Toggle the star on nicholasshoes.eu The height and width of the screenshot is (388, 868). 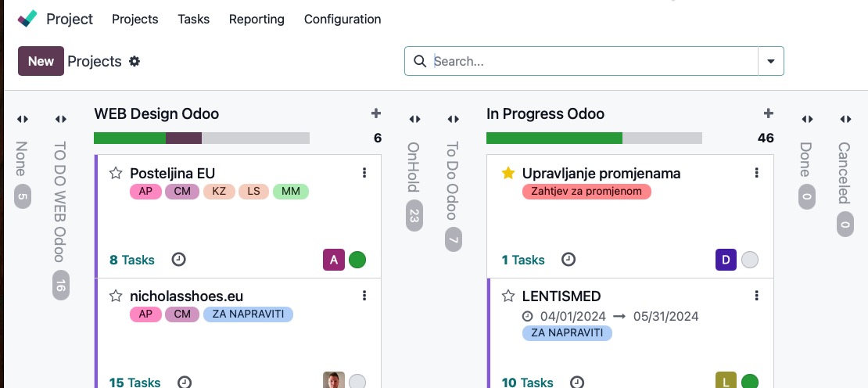116,296
